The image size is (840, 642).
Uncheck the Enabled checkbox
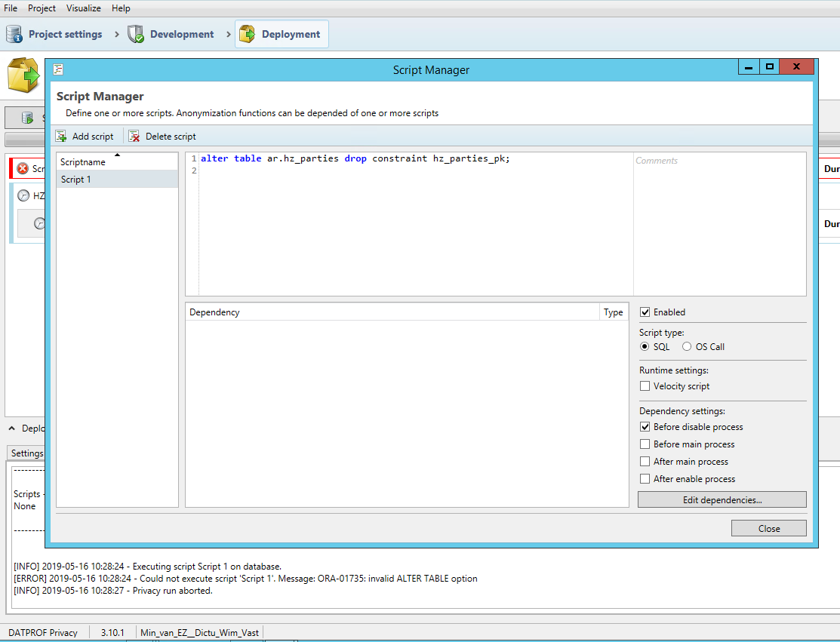645,312
